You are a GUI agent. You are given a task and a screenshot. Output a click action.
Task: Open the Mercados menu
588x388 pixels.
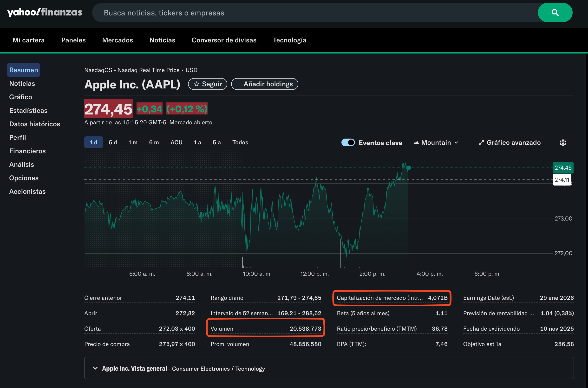click(x=118, y=40)
